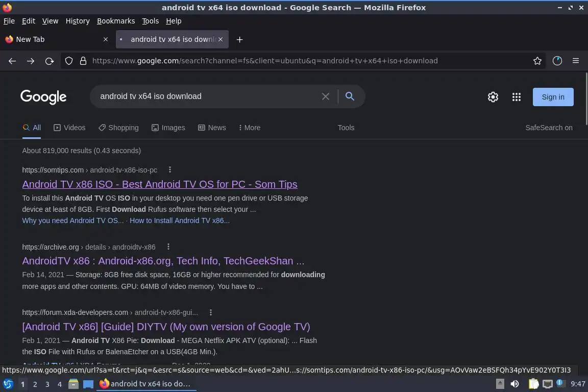588x392 pixels.
Task: Expand Google search Tools options
Action: (346, 128)
